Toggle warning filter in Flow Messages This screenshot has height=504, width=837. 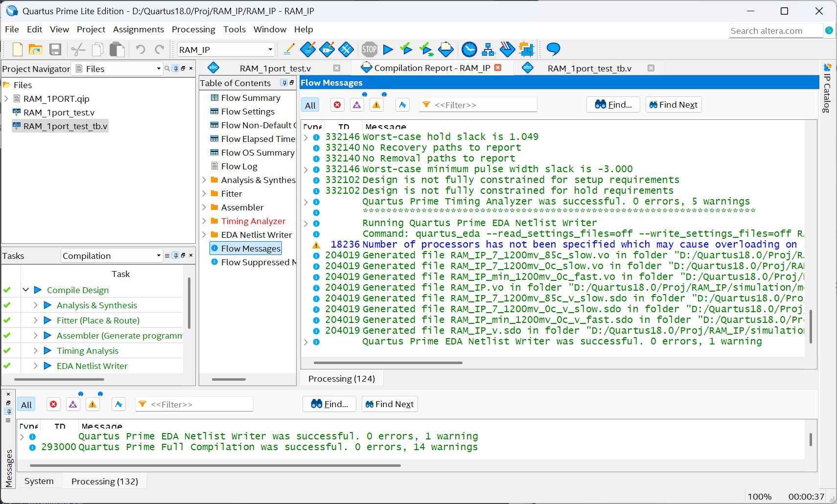[376, 105]
